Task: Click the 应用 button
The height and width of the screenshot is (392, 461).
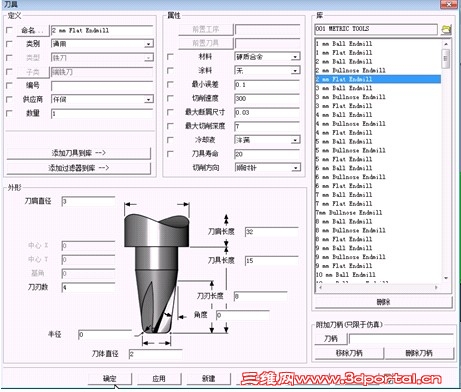Action: pos(159,379)
